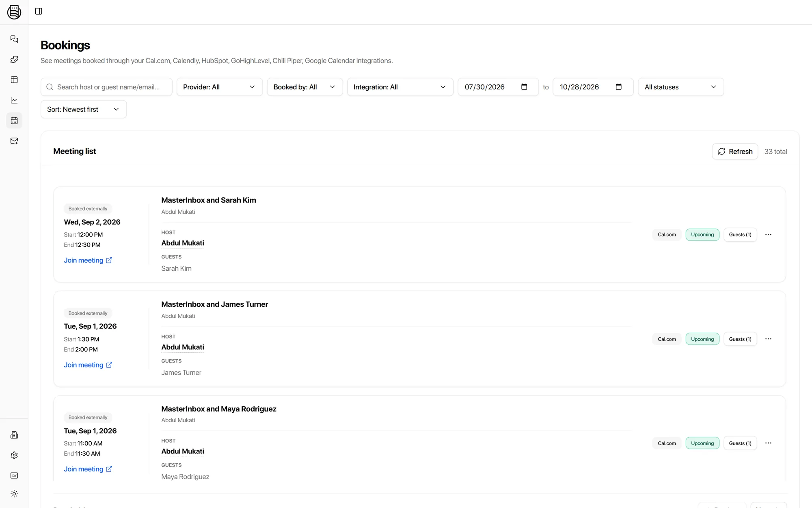Open the conversations inbox sidebar icon
This screenshot has width=812, height=508.
pyautogui.click(x=14, y=39)
